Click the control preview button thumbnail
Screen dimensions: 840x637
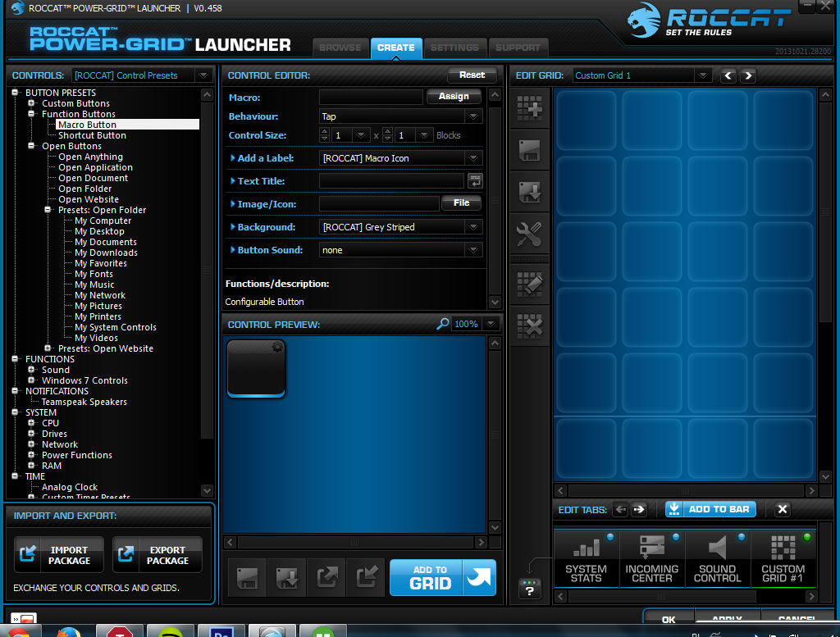click(256, 369)
